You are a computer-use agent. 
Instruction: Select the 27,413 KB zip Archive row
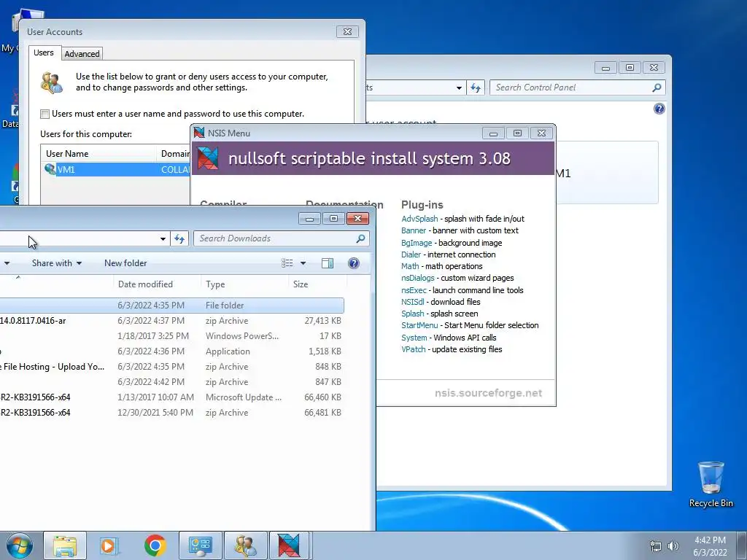[x=171, y=321]
